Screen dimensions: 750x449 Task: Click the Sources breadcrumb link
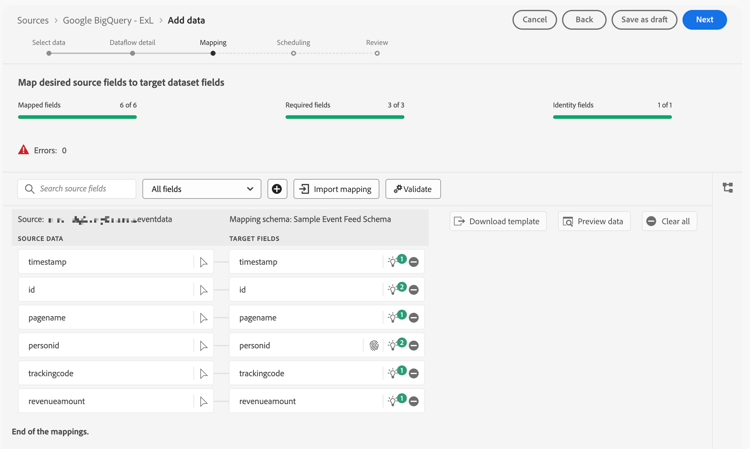click(x=33, y=20)
